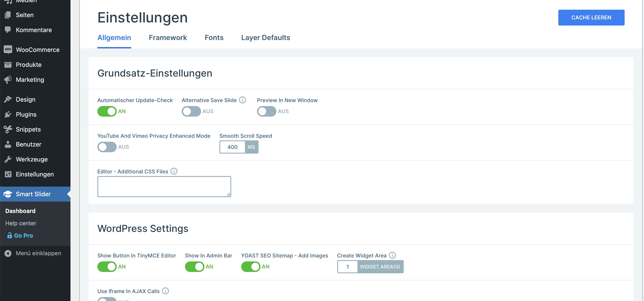The image size is (644, 301).
Task: Click the Marketing megaphone icon
Action: tap(8, 80)
